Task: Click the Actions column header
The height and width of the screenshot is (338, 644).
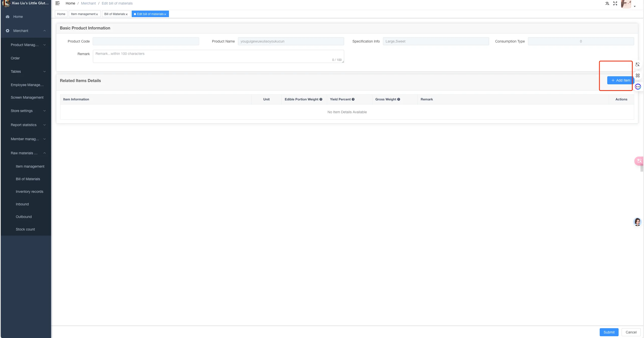Action: click(x=621, y=99)
